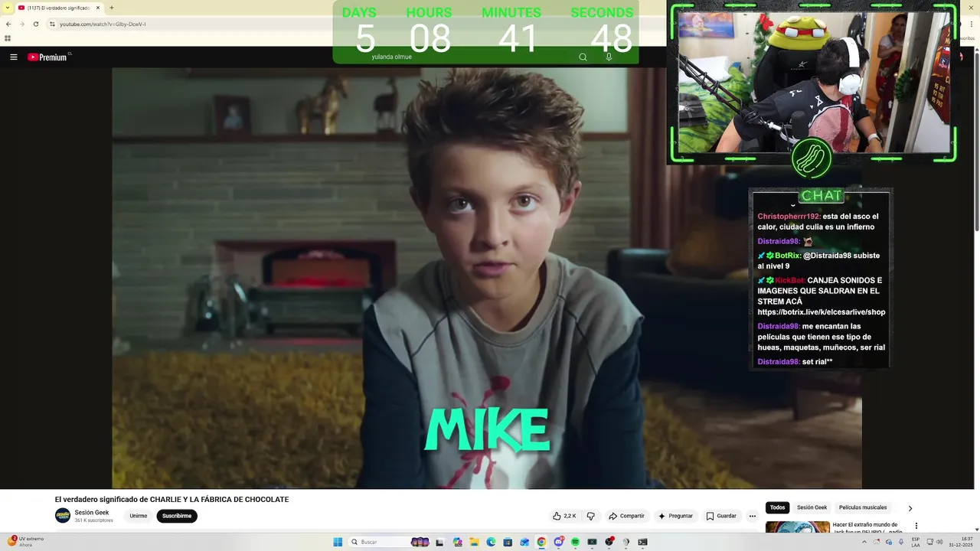980x551 pixels.
Task: Click the BotRix name in chat
Action: coord(788,256)
